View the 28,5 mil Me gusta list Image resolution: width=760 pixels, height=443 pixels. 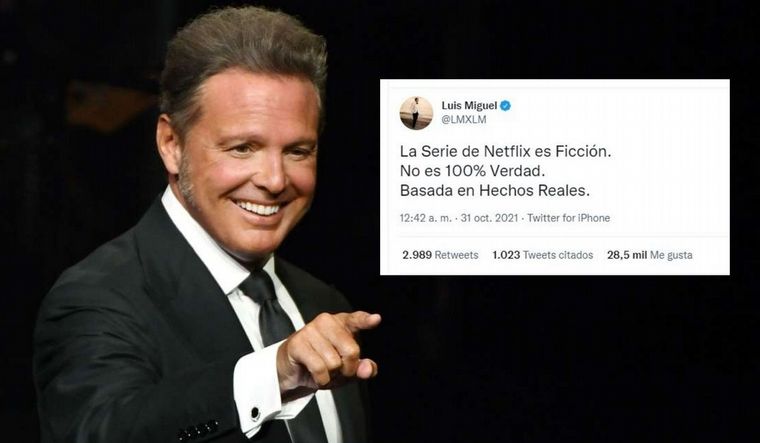pyautogui.click(x=649, y=255)
